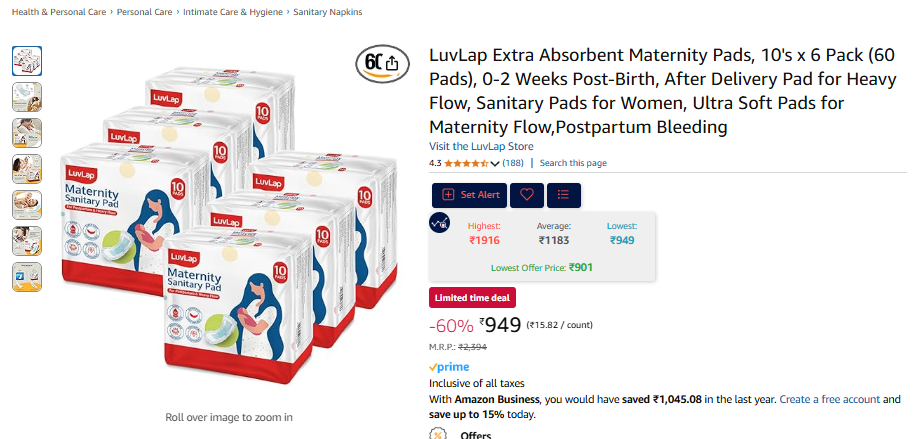Open the 188 ratings count link
918x439 pixels.
click(513, 163)
